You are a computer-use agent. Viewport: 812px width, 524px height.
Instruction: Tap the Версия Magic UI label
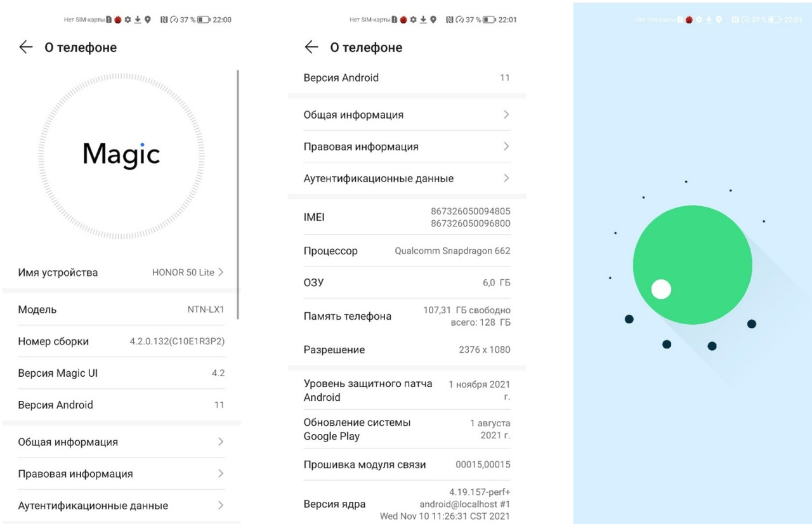(58, 373)
